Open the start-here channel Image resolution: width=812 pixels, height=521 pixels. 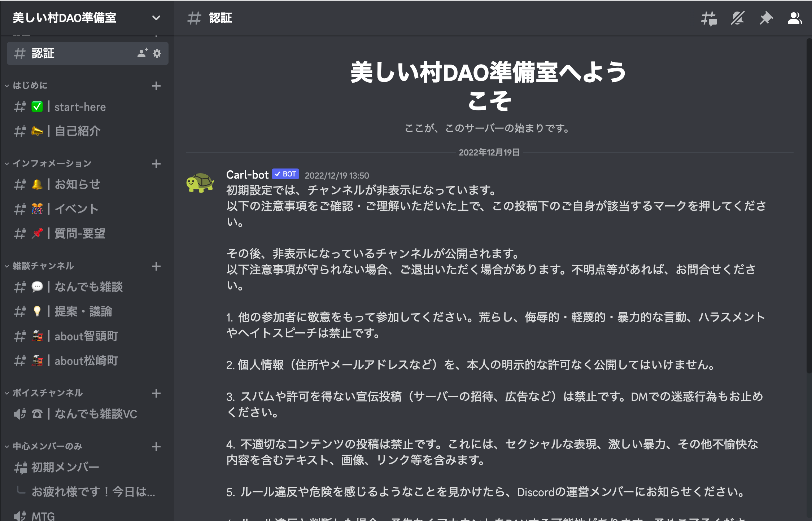click(80, 107)
